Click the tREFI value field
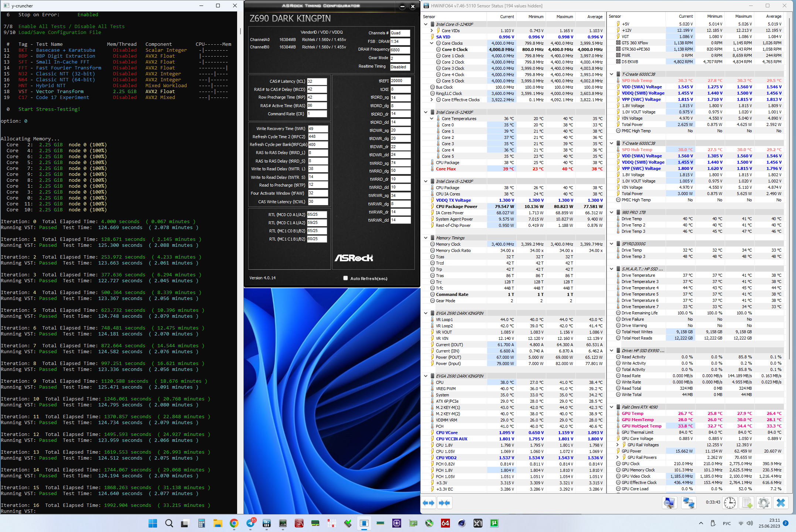The height and width of the screenshot is (532, 796). pos(400,81)
